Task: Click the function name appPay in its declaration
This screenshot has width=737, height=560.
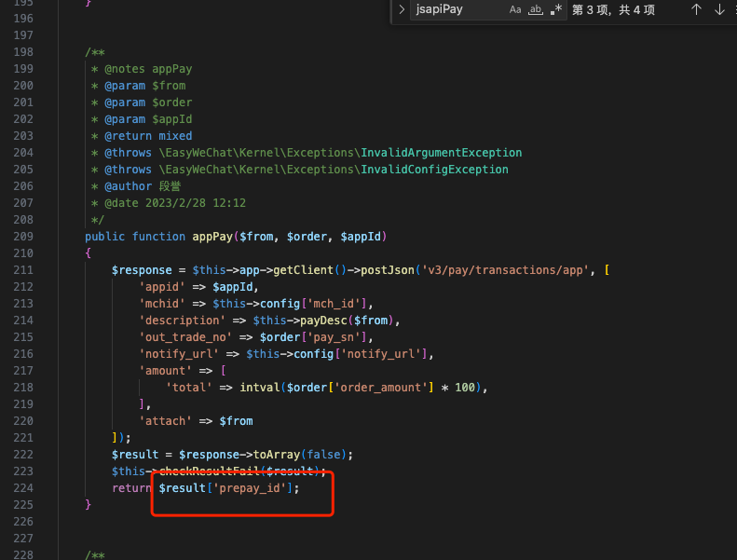Action: pyautogui.click(x=212, y=237)
